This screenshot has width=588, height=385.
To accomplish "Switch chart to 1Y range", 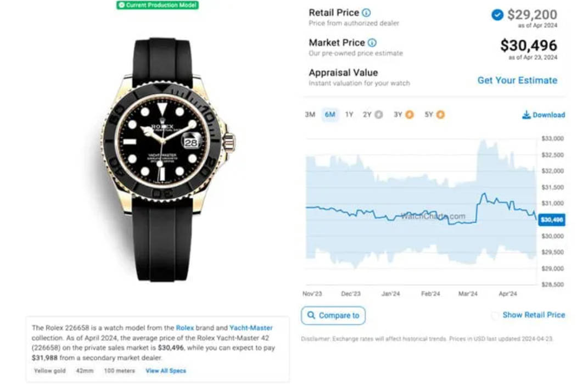I will 349,115.
